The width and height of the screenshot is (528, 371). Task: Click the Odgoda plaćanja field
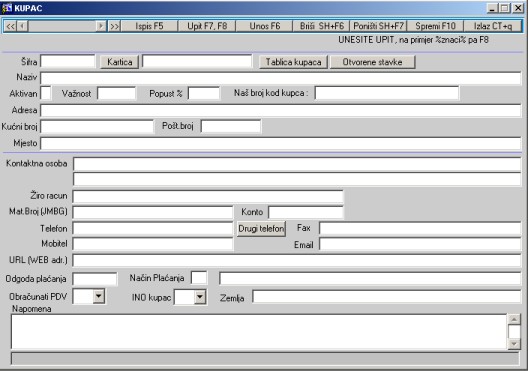[x=95, y=279]
